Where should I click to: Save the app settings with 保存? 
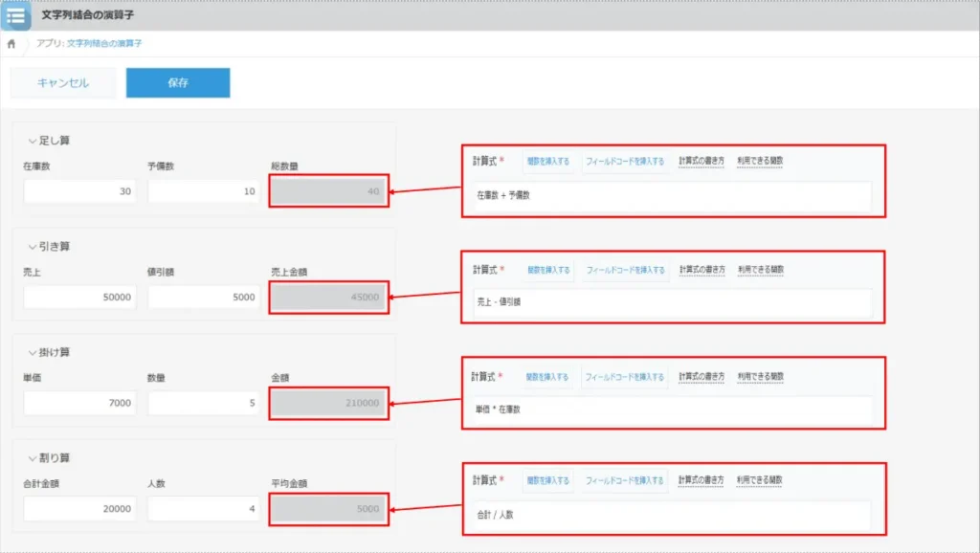(178, 83)
